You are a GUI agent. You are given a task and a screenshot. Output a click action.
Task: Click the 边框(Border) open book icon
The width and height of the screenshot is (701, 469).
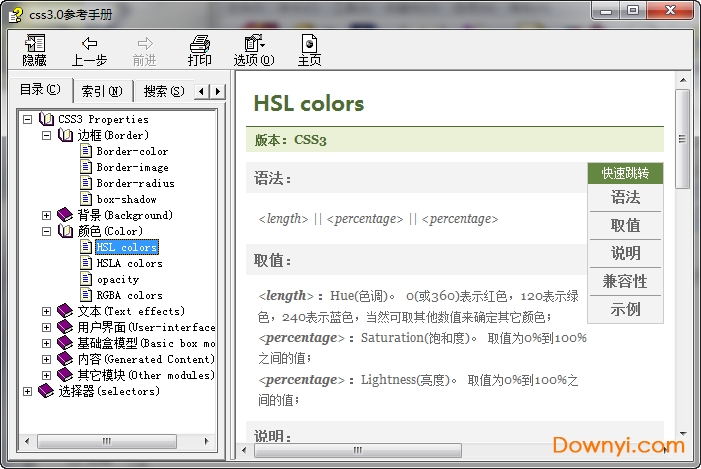click(65, 135)
